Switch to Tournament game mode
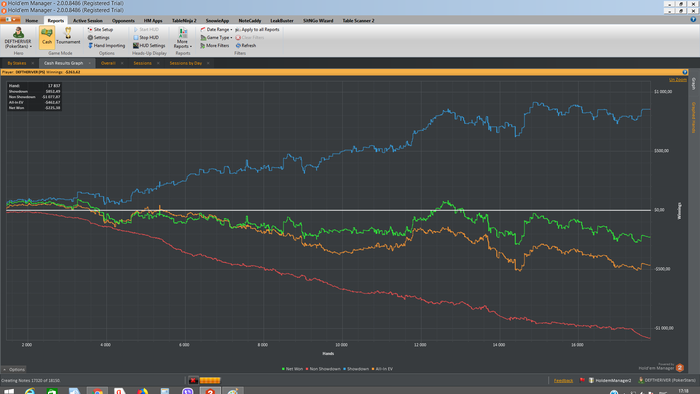 coord(68,37)
